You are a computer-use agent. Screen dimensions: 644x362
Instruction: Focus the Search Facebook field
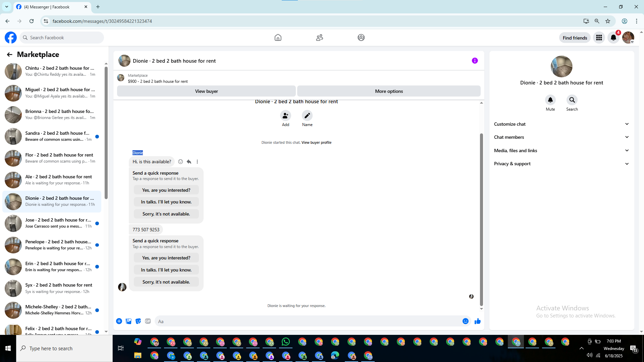coord(62,38)
